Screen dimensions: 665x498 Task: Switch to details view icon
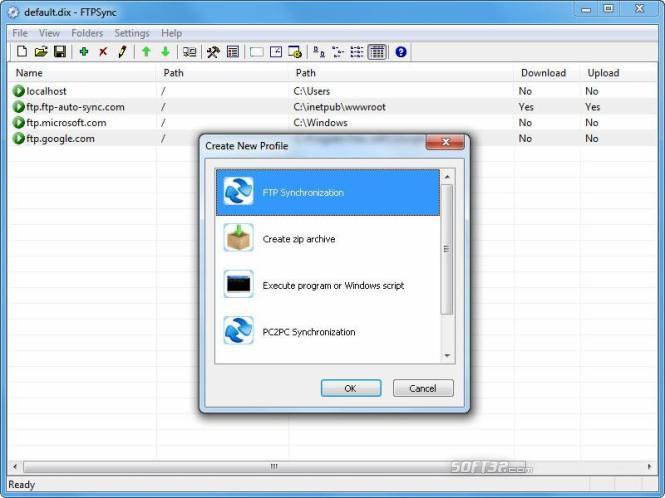tap(377, 52)
